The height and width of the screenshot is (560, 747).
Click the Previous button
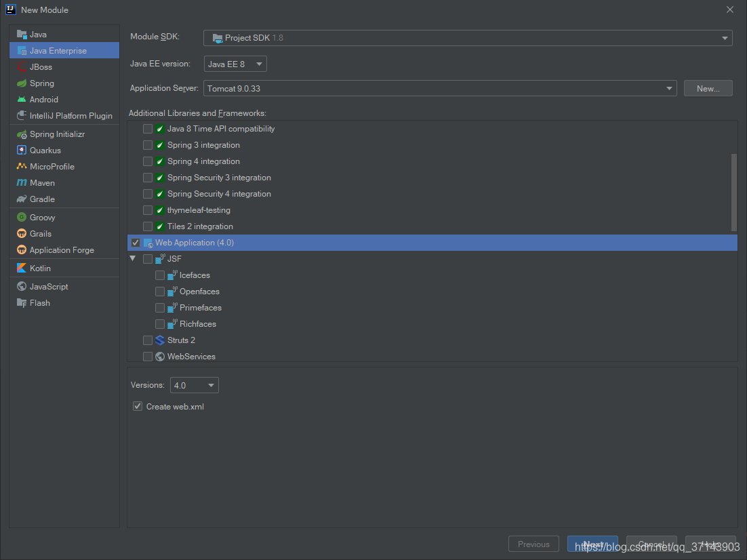coord(533,544)
